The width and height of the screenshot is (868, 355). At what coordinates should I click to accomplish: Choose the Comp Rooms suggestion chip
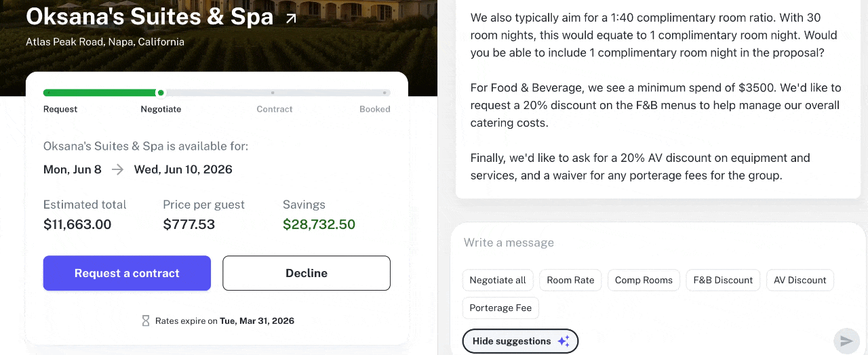pyautogui.click(x=644, y=280)
